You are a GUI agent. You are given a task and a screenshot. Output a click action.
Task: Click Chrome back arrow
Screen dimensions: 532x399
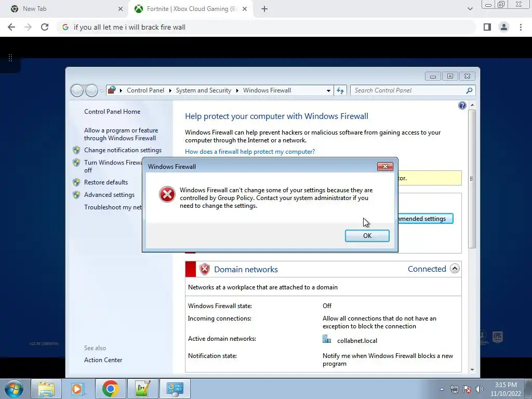11,27
